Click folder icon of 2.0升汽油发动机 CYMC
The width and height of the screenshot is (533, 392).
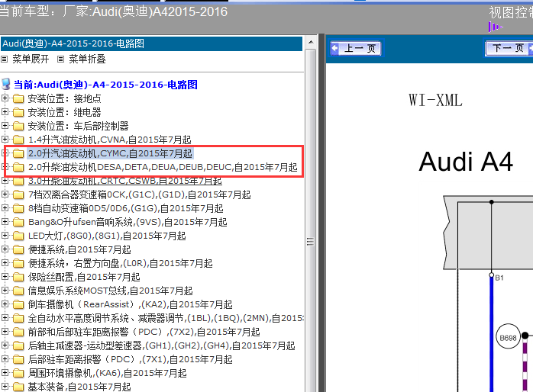coord(18,154)
